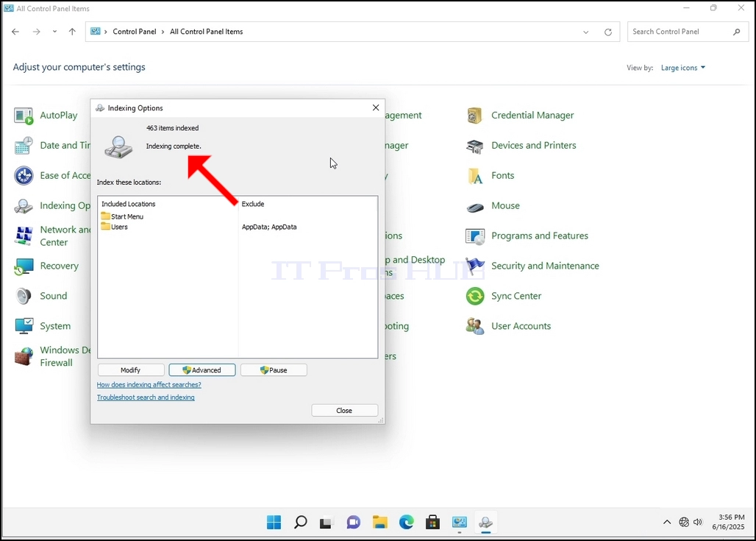Click the Back navigation arrow
Screen dimensions: 756x541
coord(15,32)
